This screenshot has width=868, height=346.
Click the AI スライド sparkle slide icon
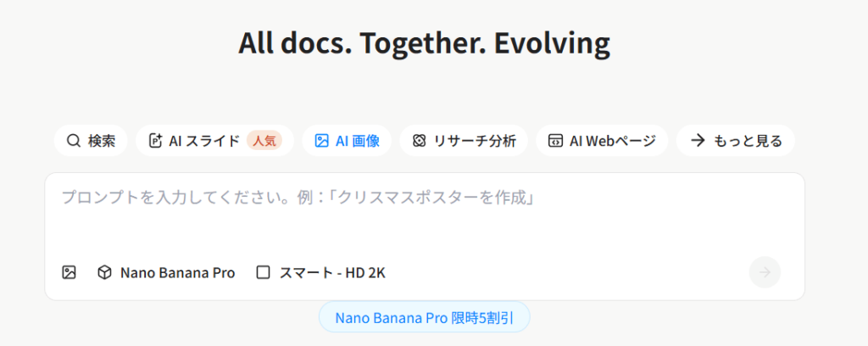[x=155, y=141]
